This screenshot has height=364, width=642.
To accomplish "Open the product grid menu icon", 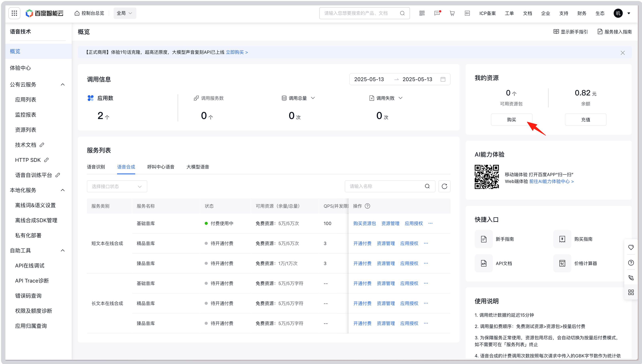I will tap(14, 13).
